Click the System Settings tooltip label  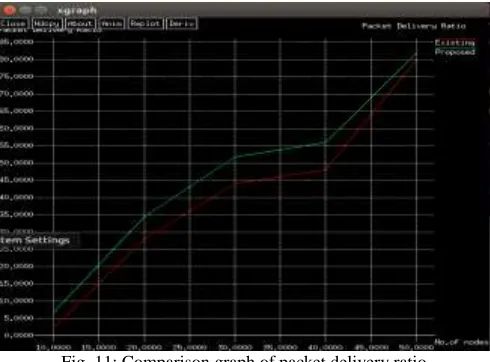(x=35, y=240)
